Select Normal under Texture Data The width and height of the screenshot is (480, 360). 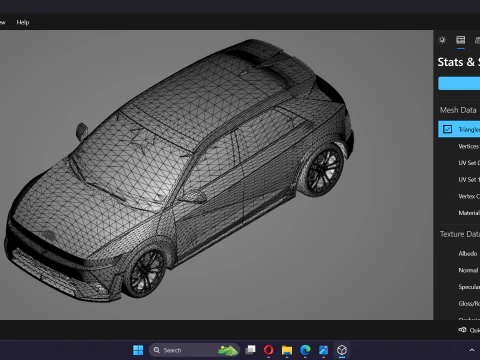tap(459, 270)
